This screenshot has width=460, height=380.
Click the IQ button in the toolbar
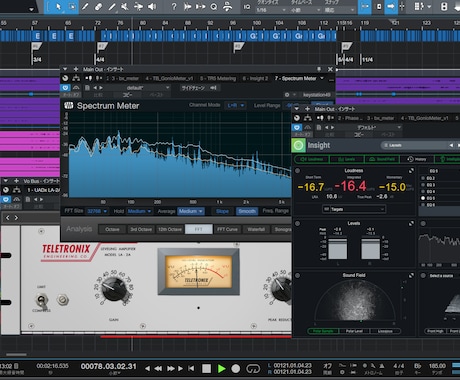pos(247,7)
